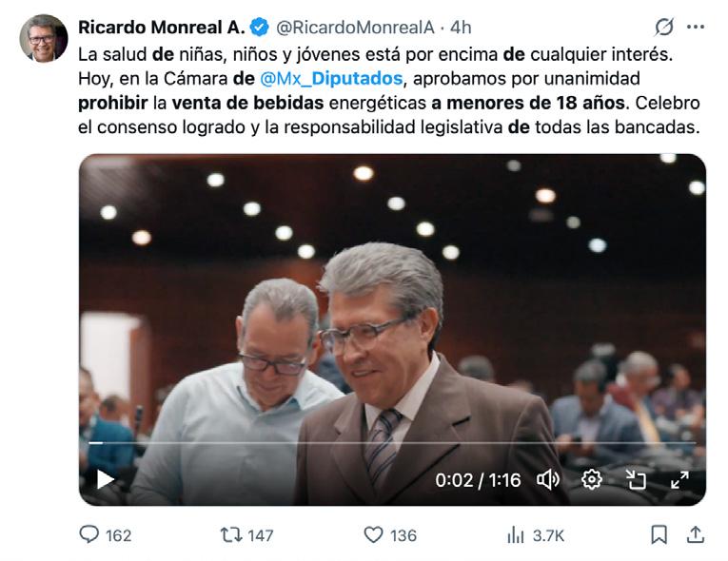Open the reply icon with 162 comments
Viewport: 728px width, 561px height.
pos(89,534)
